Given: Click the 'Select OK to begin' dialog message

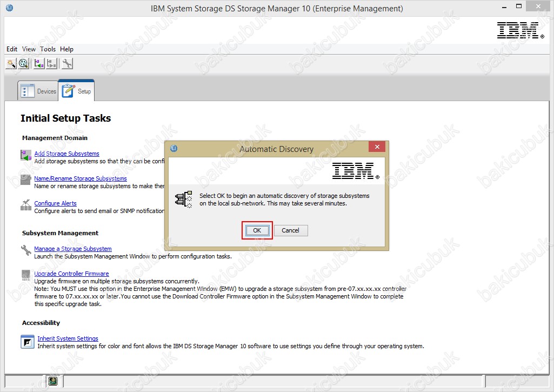Looking at the screenshot, I should tap(284, 200).
